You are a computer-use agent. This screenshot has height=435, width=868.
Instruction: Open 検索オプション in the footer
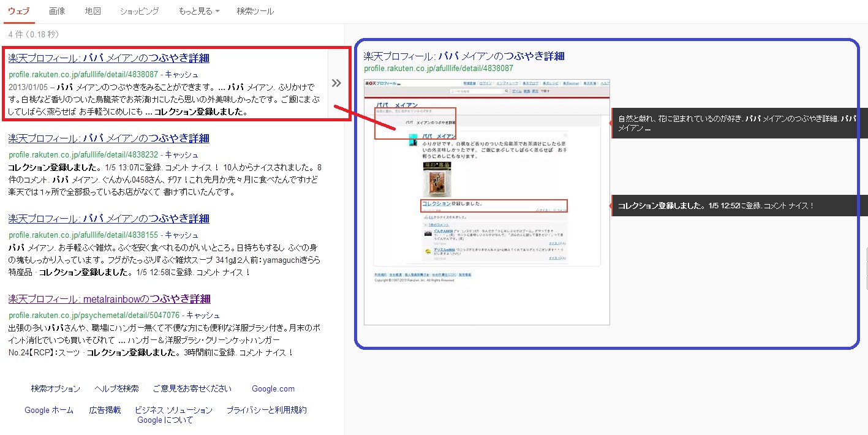[x=56, y=389]
